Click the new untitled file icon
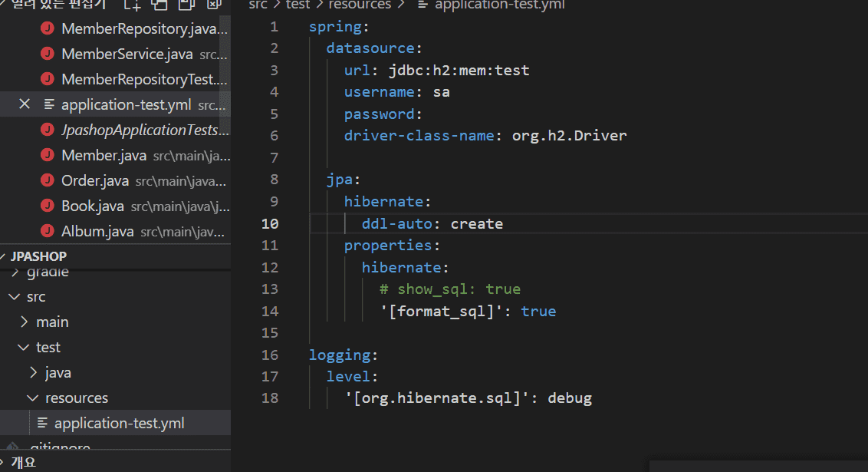The height and width of the screenshot is (472, 868). coord(133,5)
